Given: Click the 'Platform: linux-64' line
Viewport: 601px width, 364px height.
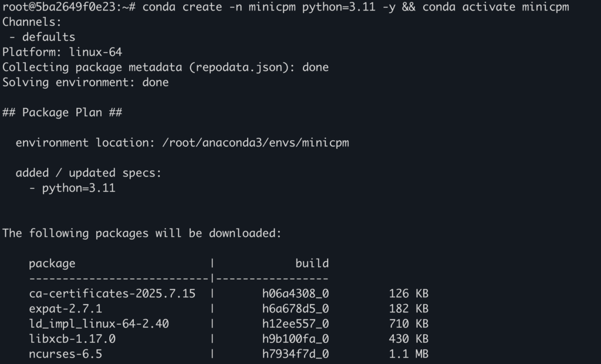Looking at the screenshot, I should [x=62, y=52].
